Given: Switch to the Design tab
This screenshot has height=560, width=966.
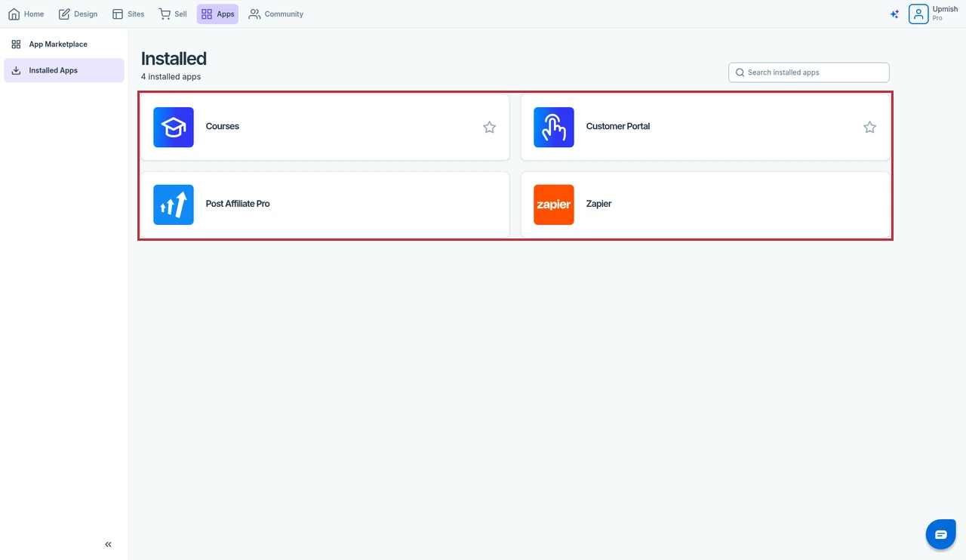Looking at the screenshot, I should 78,14.
